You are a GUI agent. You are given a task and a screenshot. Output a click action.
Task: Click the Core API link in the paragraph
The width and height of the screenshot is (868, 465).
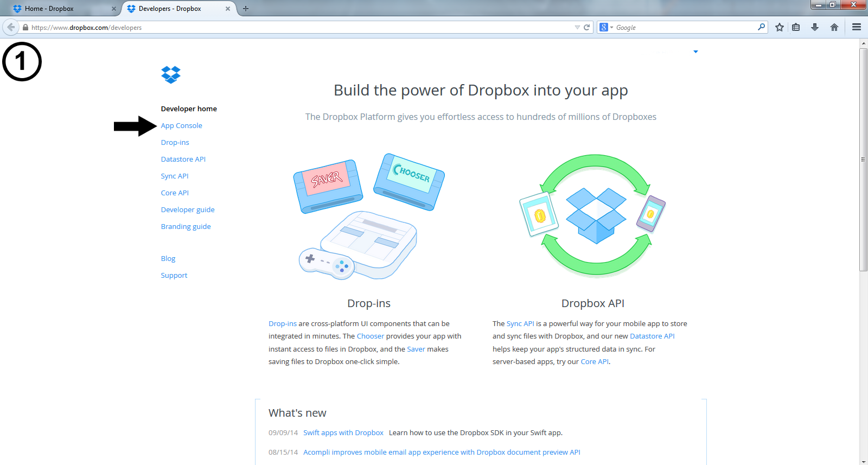(x=595, y=361)
